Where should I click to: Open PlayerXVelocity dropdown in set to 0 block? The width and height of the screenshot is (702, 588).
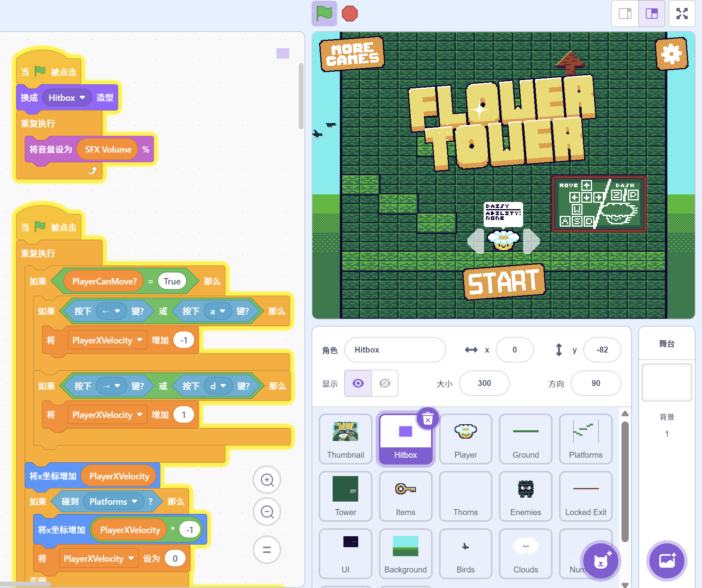coord(98,559)
